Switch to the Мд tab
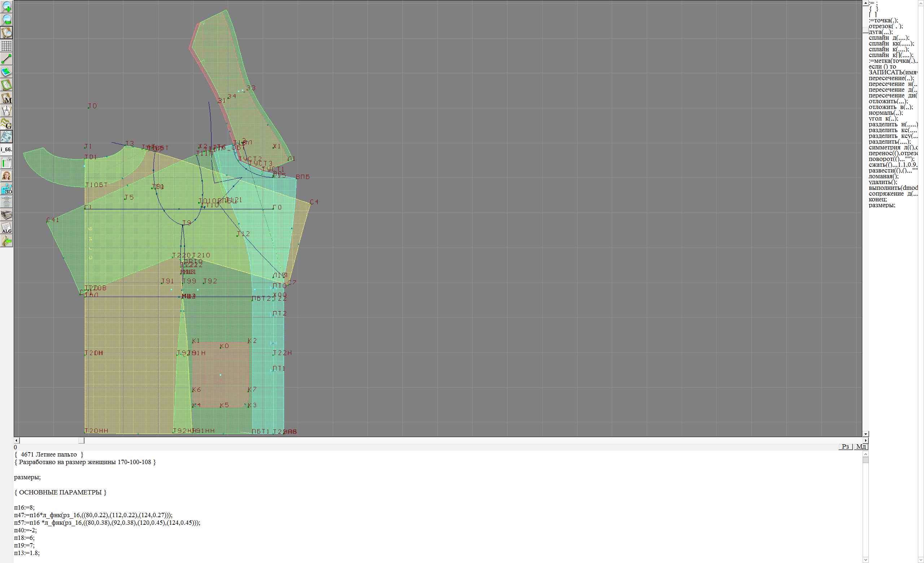This screenshot has height=563, width=924. coord(861,446)
